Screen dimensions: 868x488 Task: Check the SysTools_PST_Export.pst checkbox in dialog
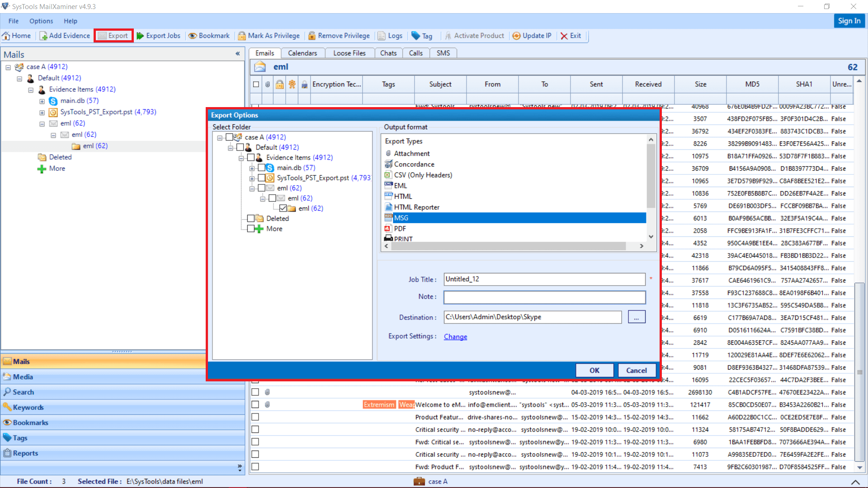(261, 178)
